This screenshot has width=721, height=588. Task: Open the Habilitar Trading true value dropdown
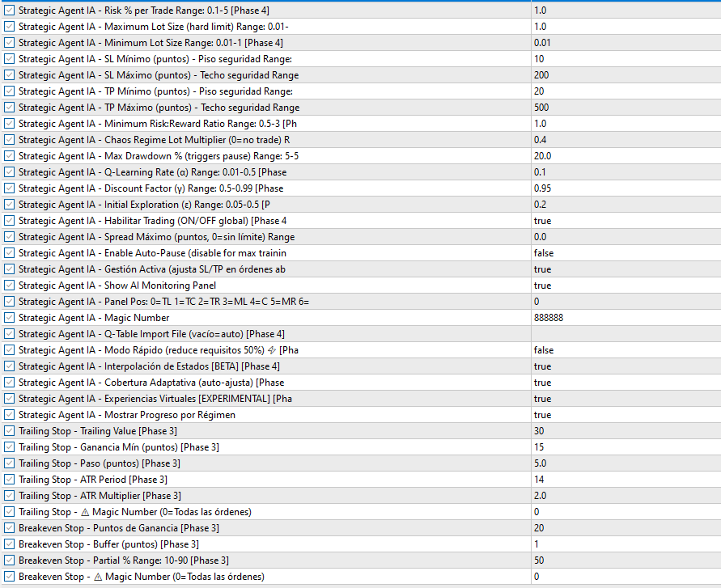click(x=623, y=221)
